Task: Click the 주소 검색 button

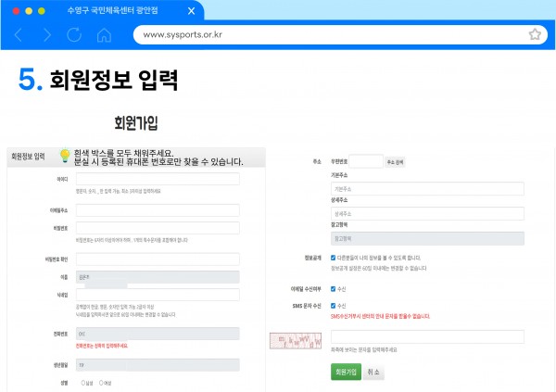Action: tap(395, 161)
